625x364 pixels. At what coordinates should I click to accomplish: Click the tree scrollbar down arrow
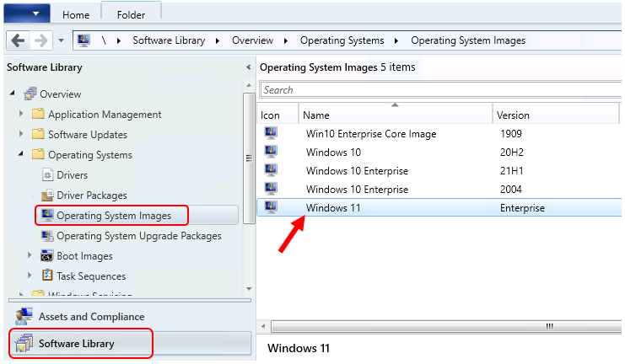[x=249, y=289]
